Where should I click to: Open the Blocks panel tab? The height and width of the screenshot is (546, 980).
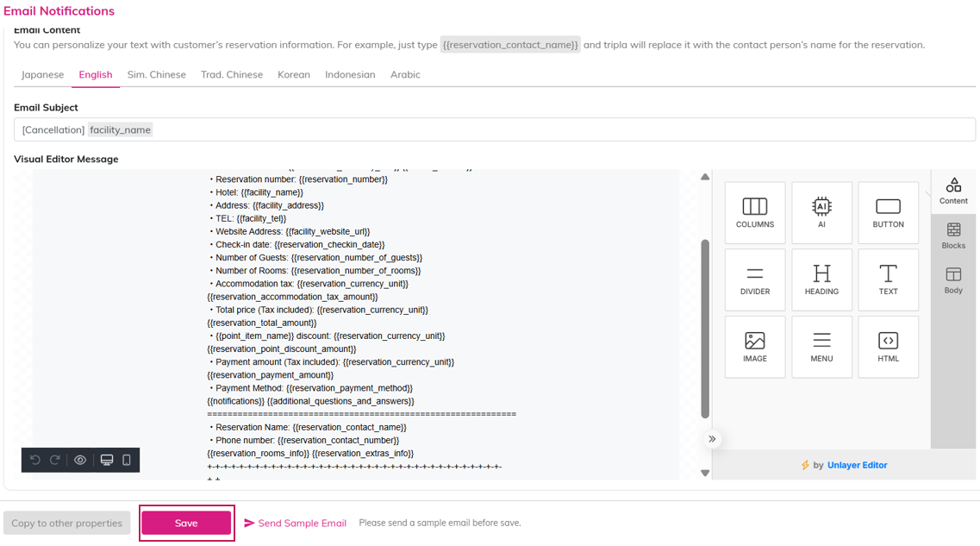(953, 235)
